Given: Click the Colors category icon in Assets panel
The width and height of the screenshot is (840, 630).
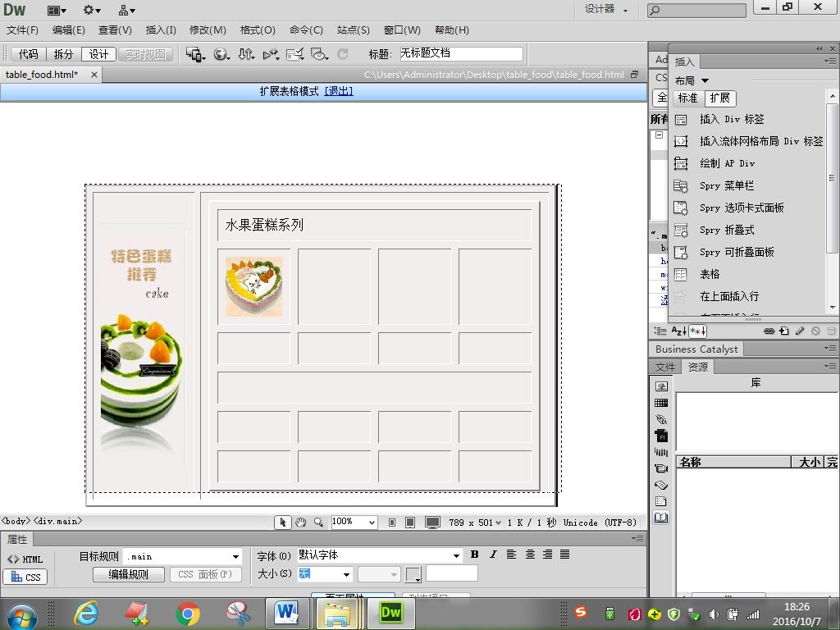Looking at the screenshot, I should click(x=662, y=403).
